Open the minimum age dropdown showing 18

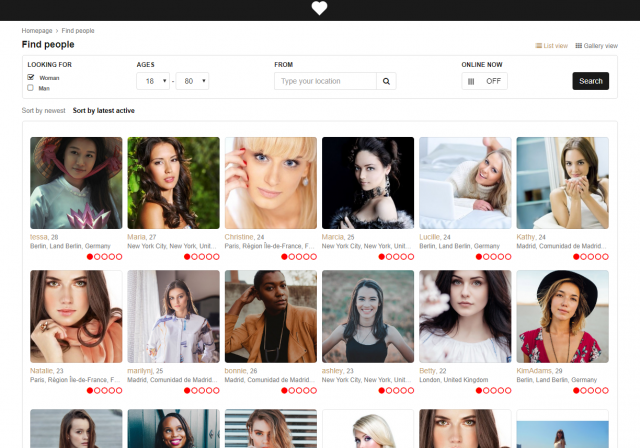tap(153, 81)
